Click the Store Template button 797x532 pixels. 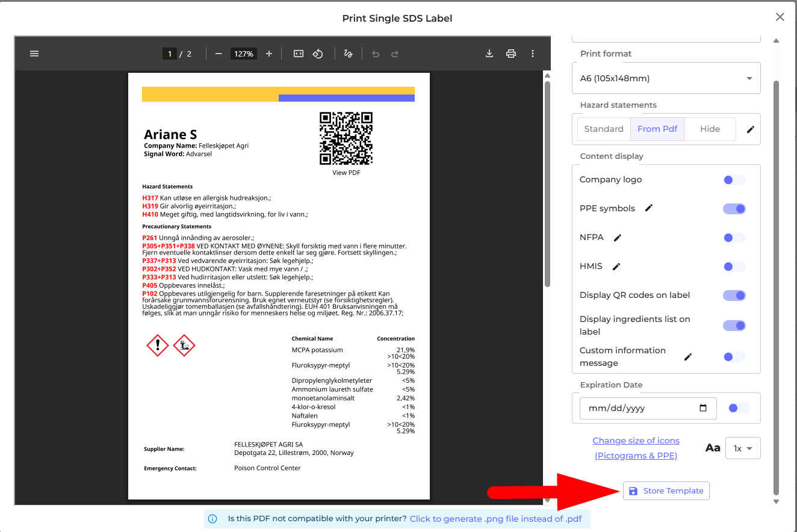click(666, 491)
